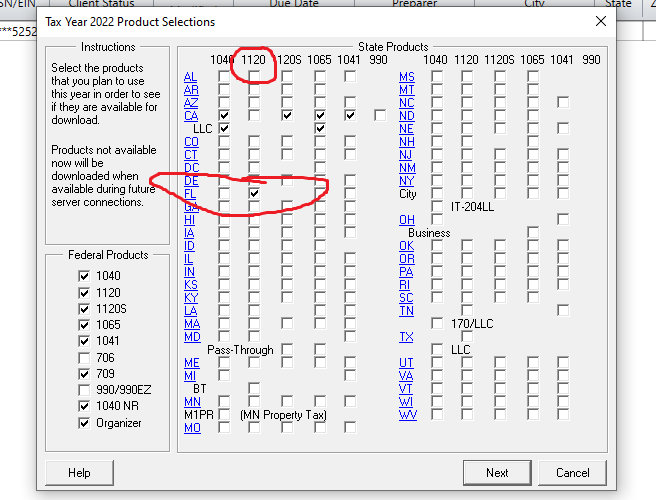Click the Cancel button
Image resolution: width=656 pixels, height=500 pixels.
pos(573,473)
